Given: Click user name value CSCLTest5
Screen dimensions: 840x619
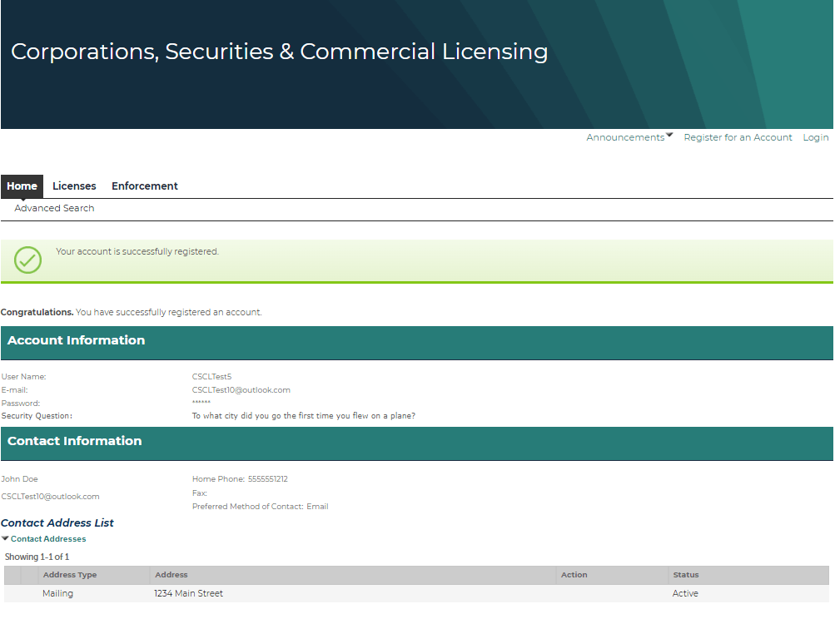Looking at the screenshot, I should (211, 377).
